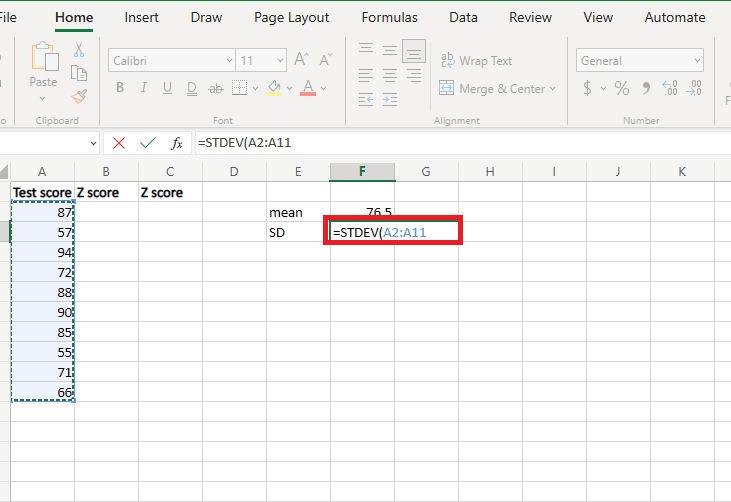
Task: Click the 'SD' label cell
Action: point(298,232)
